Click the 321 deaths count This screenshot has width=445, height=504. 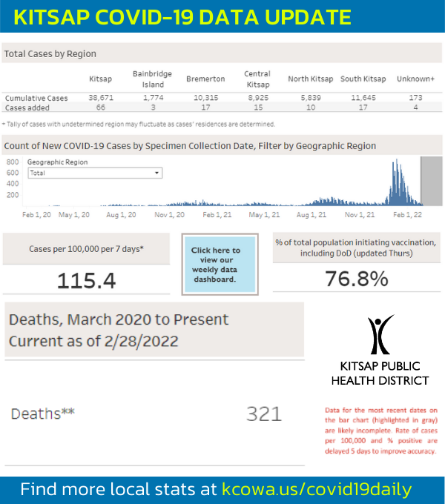[264, 413]
